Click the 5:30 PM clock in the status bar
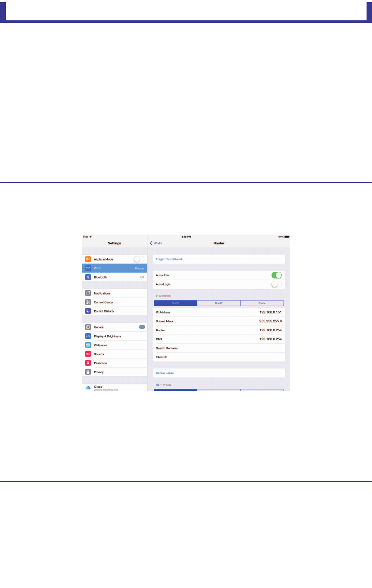The width and height of the screenshot is (372, 588). pos(186,237)
